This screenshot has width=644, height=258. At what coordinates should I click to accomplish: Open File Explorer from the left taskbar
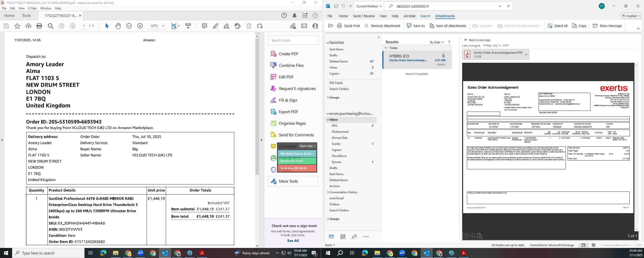(115, 253)
